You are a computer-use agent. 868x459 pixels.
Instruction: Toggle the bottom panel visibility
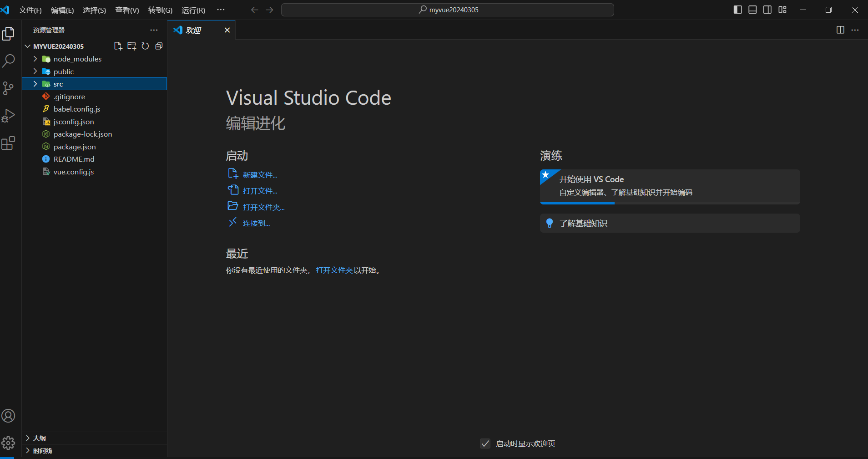752,10
